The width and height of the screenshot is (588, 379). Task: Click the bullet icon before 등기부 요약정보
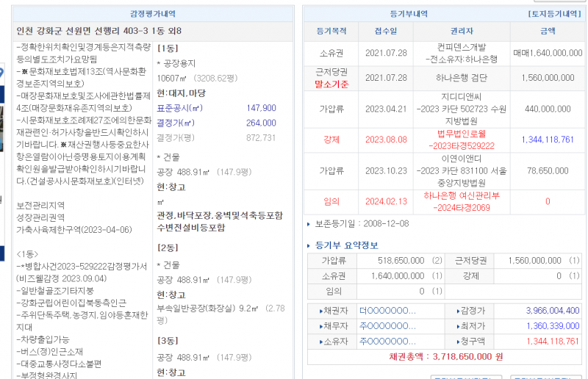309,245
